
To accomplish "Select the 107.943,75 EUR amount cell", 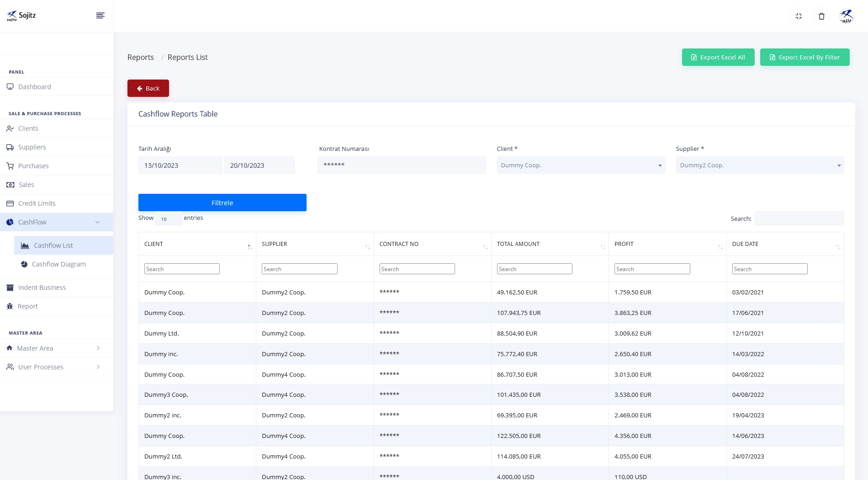I will pyautogui.click(x=550, y=313).
